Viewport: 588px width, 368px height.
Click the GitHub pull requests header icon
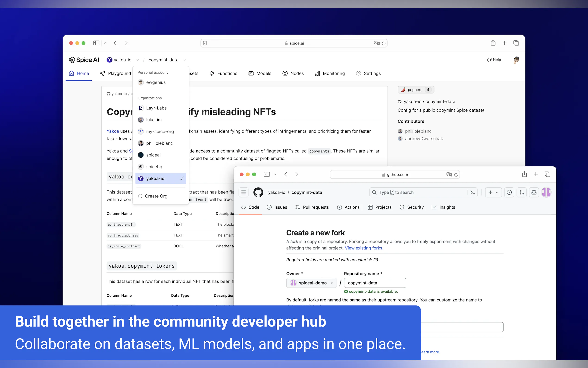(x=521, y=192)
